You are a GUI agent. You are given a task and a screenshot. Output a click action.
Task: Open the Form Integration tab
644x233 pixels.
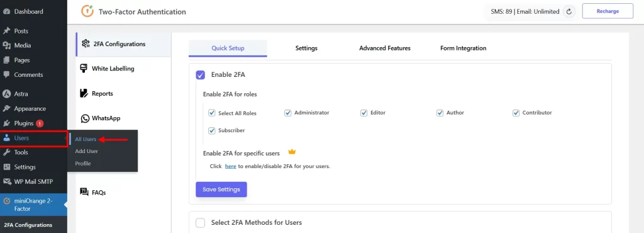coord(464,48)
